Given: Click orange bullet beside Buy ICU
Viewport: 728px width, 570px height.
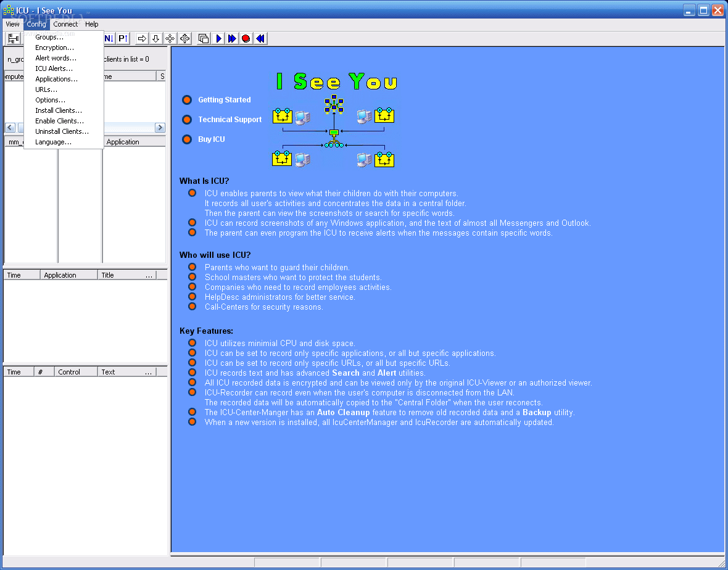Looking at the screenshot, I should 187,139.
